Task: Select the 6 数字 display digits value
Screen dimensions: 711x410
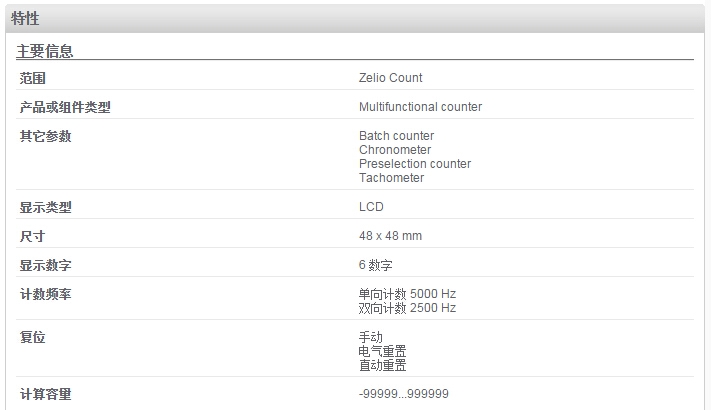Action: pos(375,265)
